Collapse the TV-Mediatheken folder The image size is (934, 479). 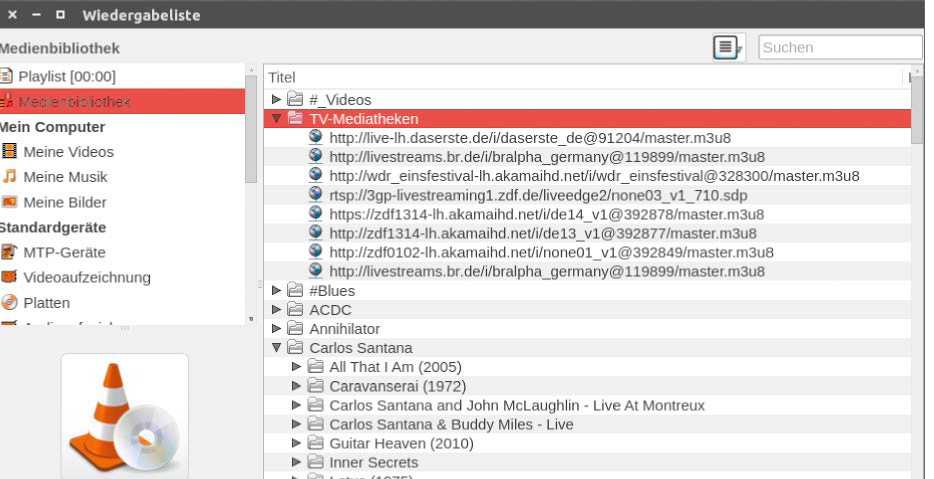click(276, 119)
